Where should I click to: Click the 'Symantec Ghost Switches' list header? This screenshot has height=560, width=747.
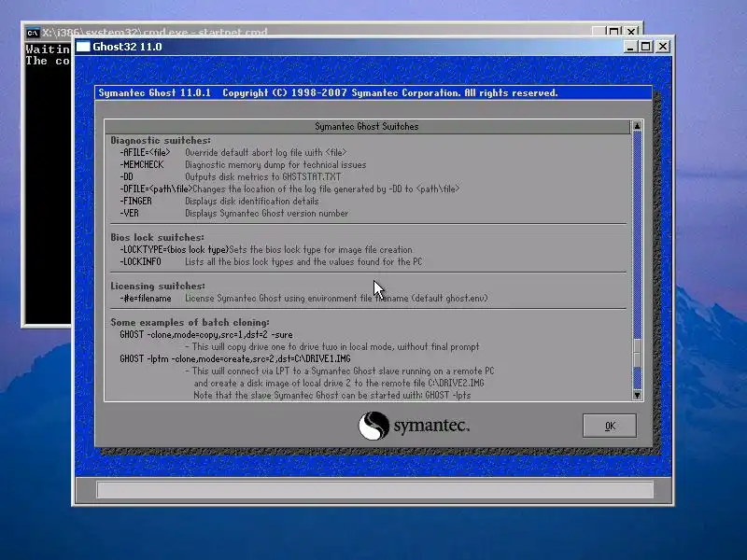pos(367,127)
